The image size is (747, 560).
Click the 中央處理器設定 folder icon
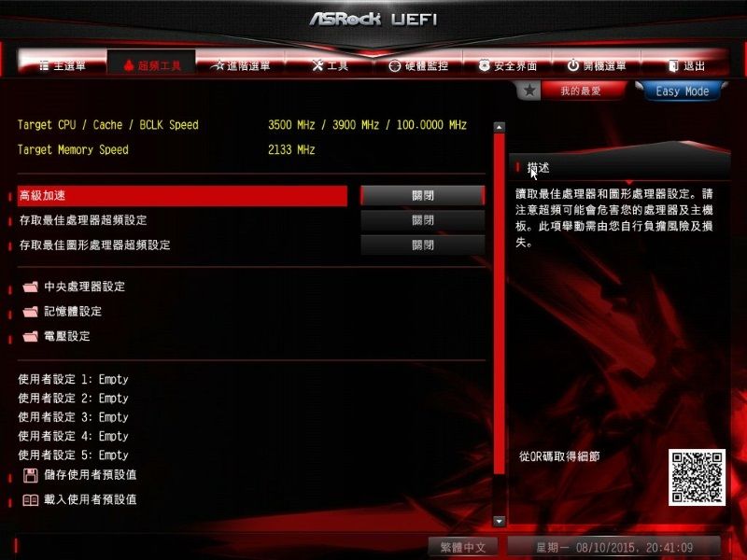coord(31,287)
